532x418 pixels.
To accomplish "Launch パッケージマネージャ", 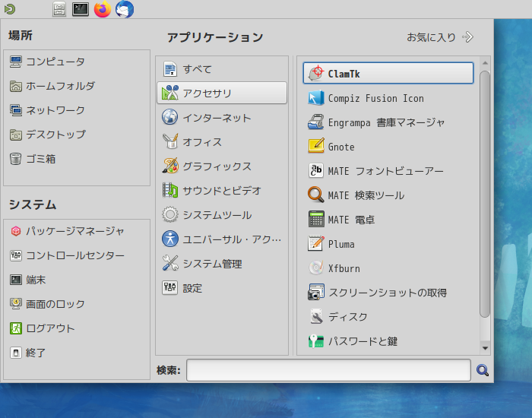I will (x=77, y=231).
